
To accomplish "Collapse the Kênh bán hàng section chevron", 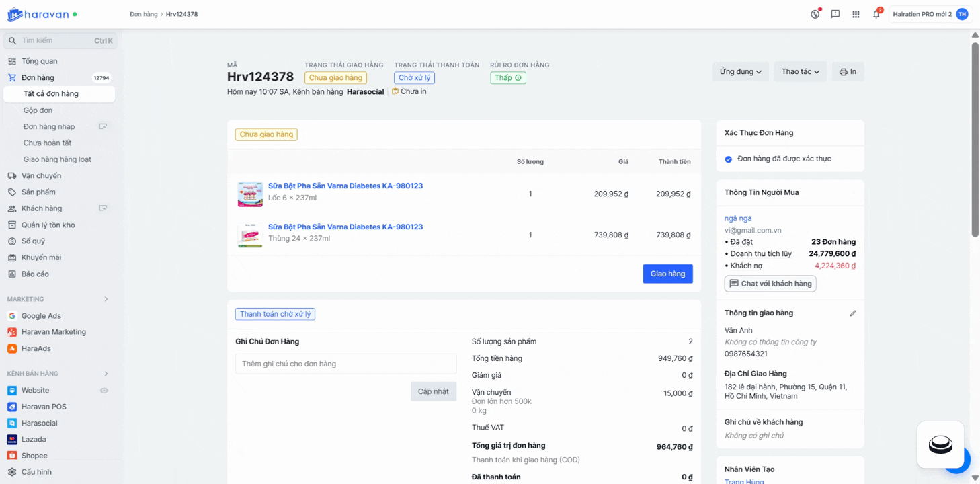I will tap(106, 374).
